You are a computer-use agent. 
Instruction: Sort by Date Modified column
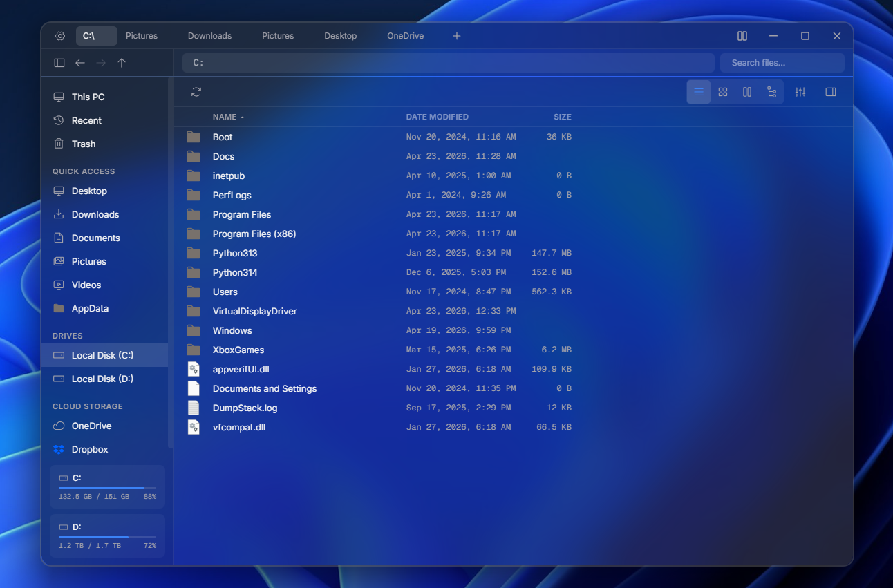[437, 117]
